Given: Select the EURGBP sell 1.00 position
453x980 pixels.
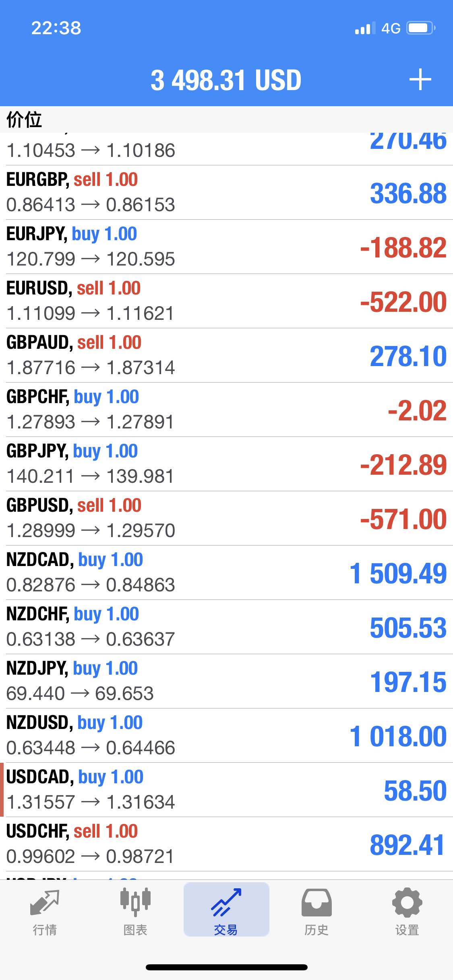Looking at the screenshot, I should pyautogui.click(x=226, y=192).
